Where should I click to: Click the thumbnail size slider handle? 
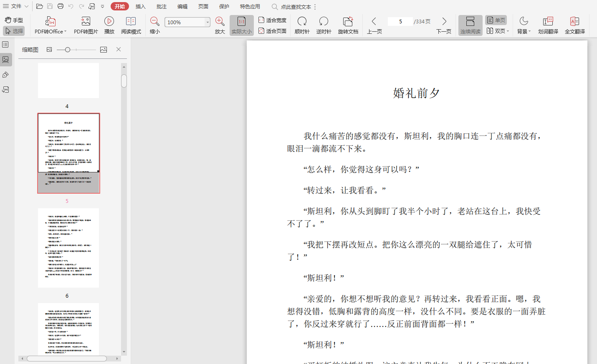point(68,50)
